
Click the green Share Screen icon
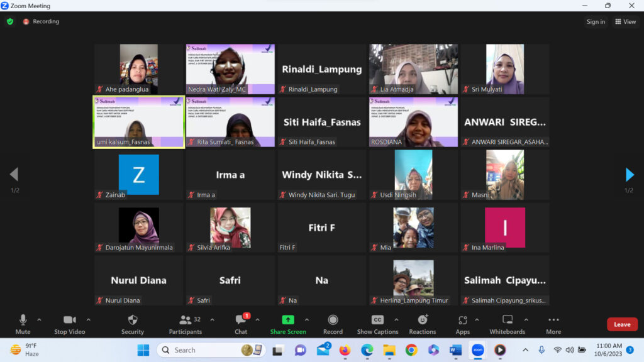pyautogui.click(x=288, y=320)
